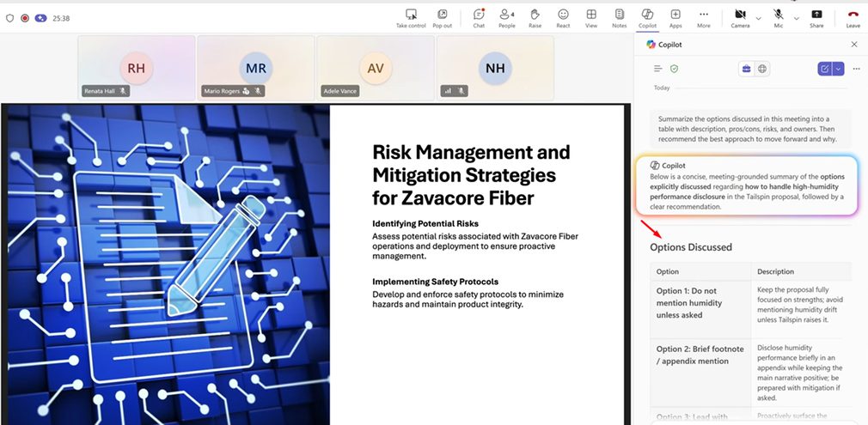868x425 pixels.
Task: Open meeting Notes
Action: point(619,17)
